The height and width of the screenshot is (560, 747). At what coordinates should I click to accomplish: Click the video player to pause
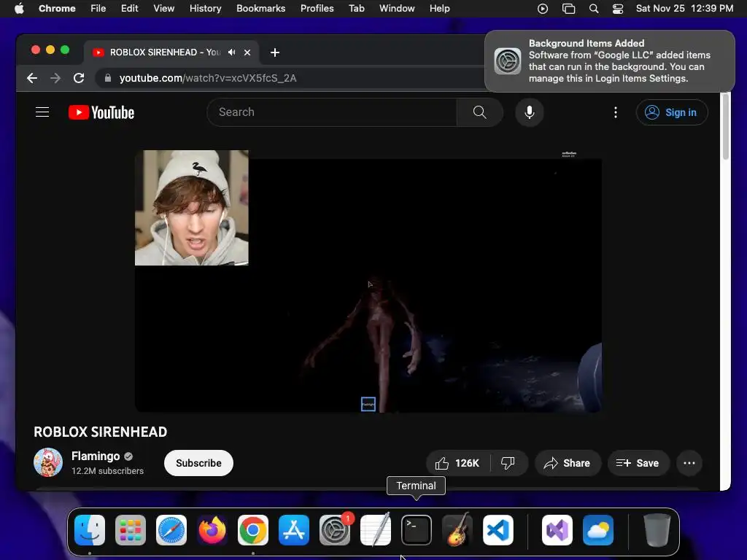[368, 281]
